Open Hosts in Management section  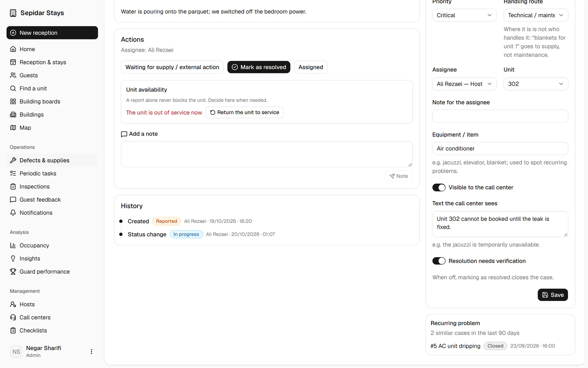click(52, 304)
